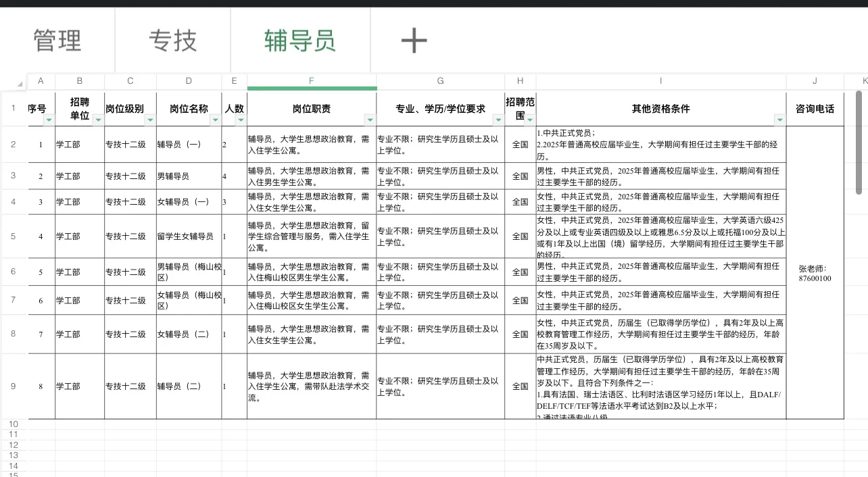
Task: Select column B header
Action: (x=80, y=81)
